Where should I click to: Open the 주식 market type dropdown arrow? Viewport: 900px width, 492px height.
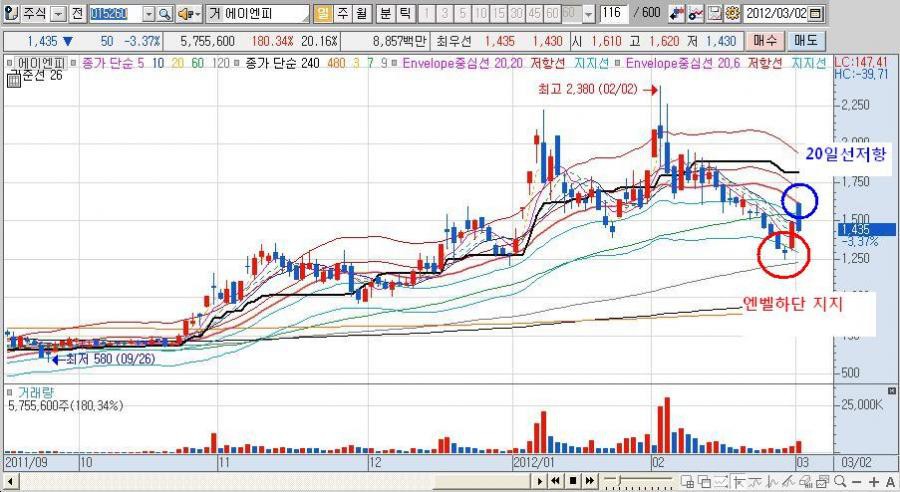point(59,14)
